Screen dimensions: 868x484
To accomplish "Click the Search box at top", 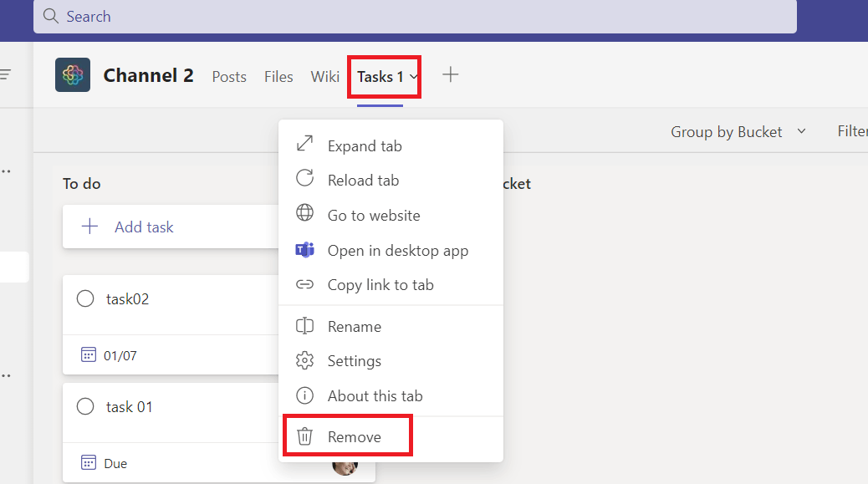I will 415,17.
